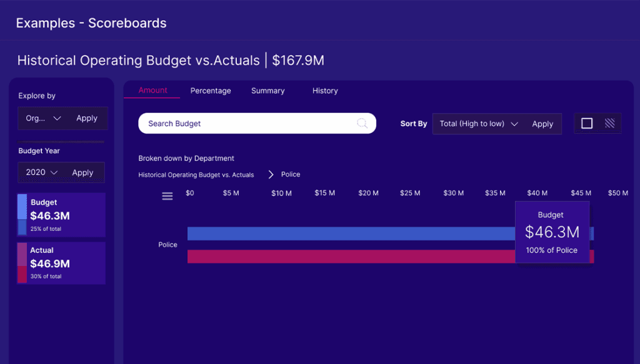Click the magenta Actual legend swatch
This screenshot has height=364, width=640.
tap(22, 262)
